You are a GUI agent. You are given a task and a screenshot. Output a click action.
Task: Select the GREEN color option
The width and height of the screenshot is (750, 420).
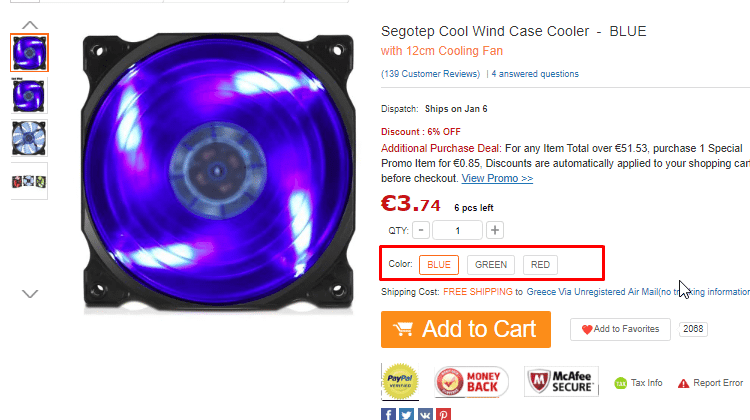coord(491,265)
